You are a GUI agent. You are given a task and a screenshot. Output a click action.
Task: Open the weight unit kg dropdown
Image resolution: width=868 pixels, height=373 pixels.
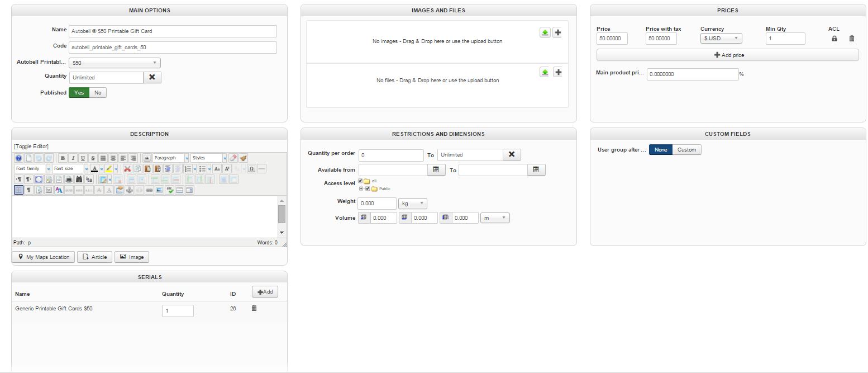(x=412, y=204)
